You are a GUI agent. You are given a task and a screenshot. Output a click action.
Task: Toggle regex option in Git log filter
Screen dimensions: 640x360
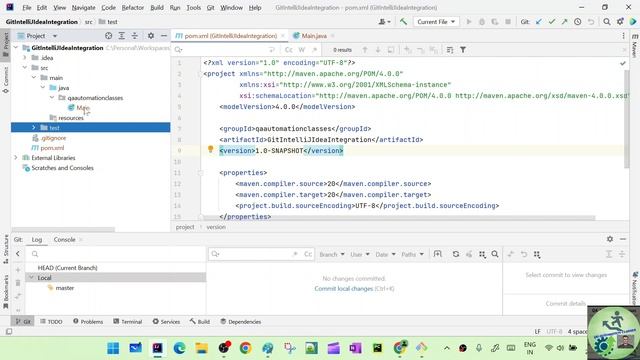pos(295,254)
